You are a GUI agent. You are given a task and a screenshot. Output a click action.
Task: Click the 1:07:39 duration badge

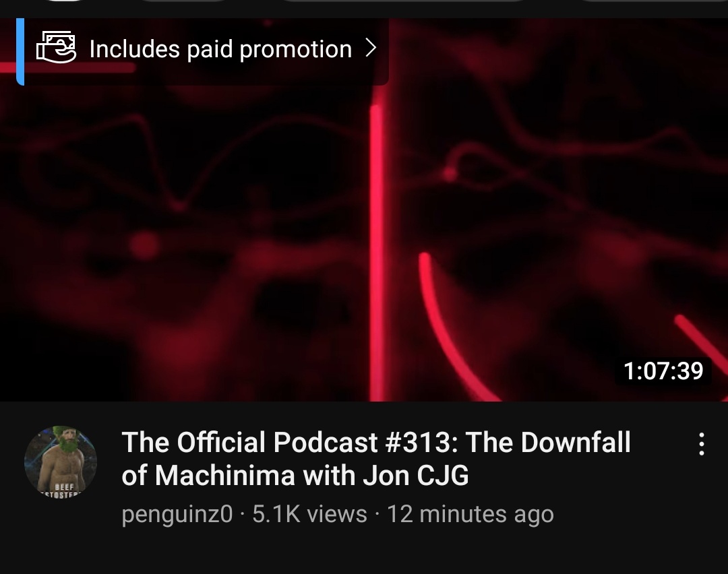663,371
